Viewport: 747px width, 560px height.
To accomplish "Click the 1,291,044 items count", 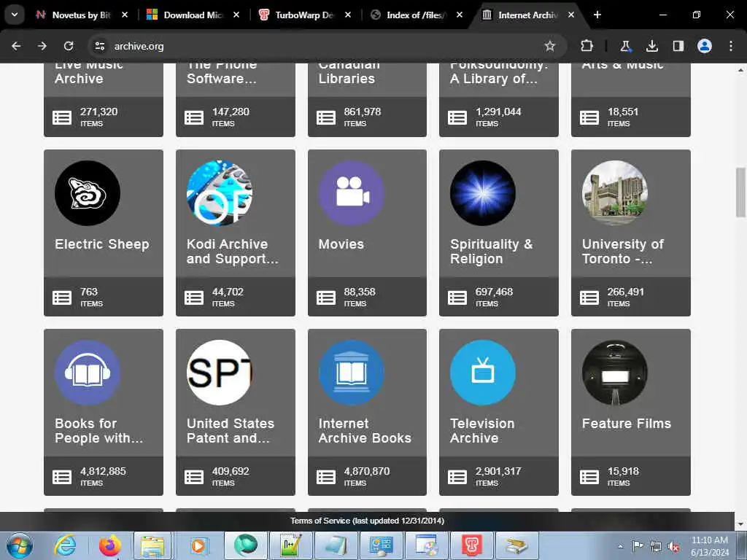I will [498, 117].
